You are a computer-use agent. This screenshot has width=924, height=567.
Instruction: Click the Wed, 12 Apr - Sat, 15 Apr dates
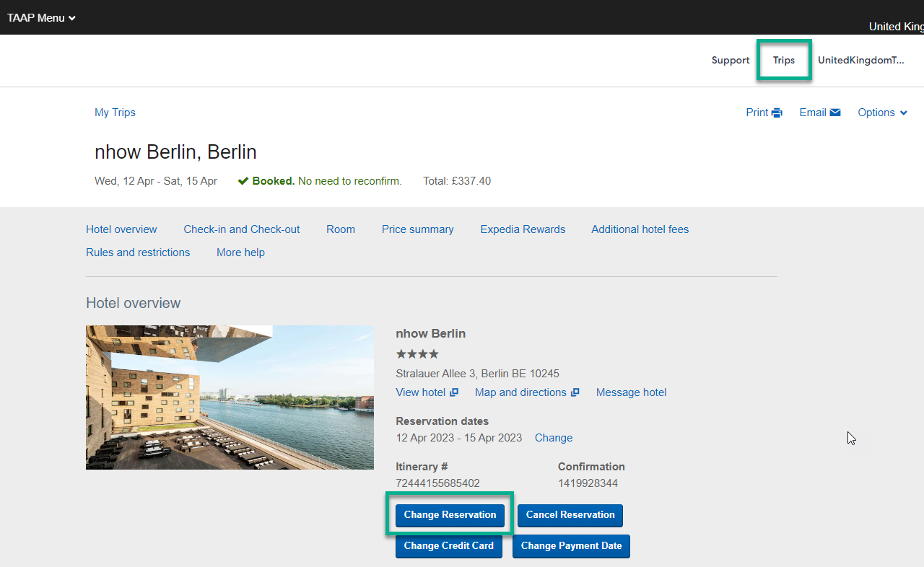(156, 180)
